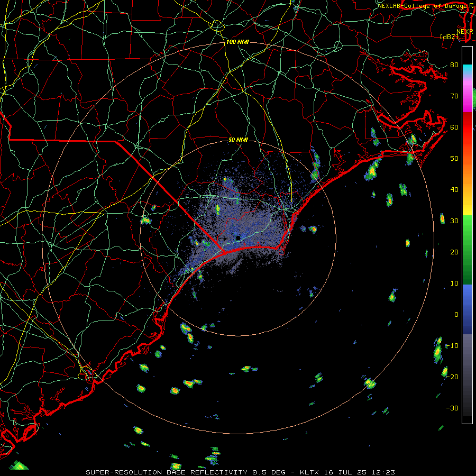Click the 50 NMI range ring label
This screenshot has width=476, height=476.
(x=238, y=140)
